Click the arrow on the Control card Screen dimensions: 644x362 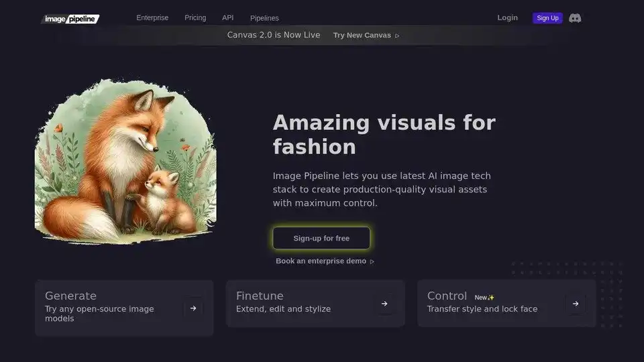[x=576, y=304]
